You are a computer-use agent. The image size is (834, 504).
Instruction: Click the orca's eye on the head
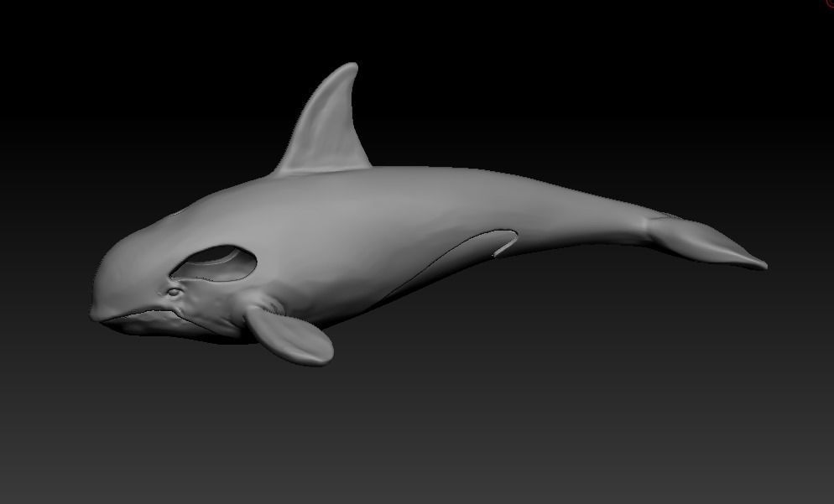coord(174,292)
